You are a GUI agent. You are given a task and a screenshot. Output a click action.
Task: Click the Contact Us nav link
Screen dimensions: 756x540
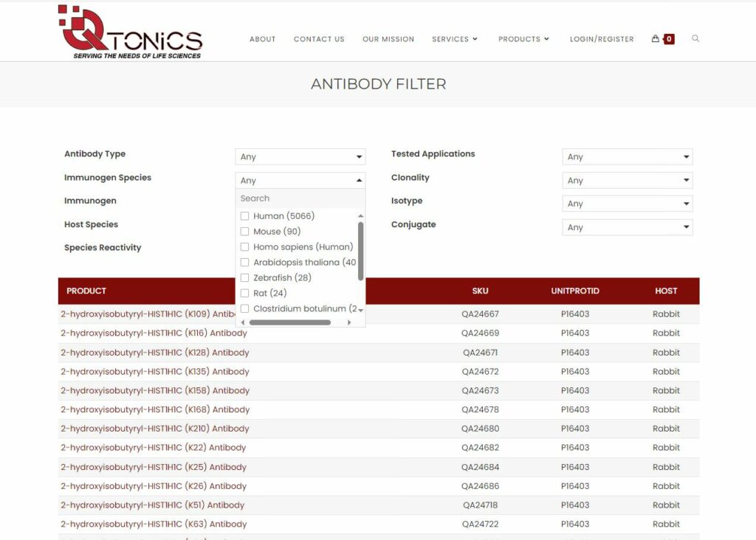pos(319,39)
